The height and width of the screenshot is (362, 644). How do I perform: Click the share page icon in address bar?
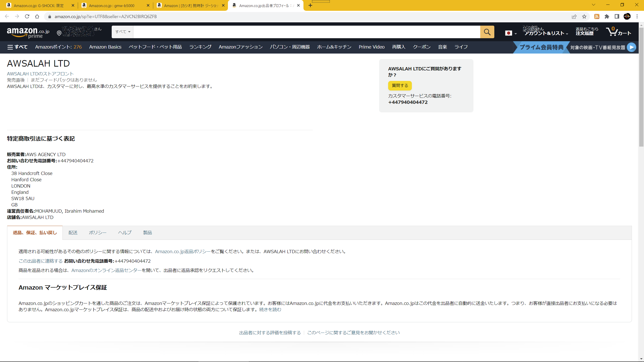tap(574, 17)
